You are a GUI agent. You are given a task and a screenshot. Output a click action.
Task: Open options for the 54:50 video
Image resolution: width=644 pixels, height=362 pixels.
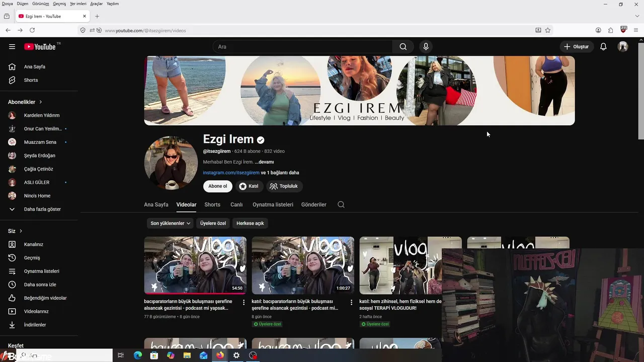(244, 302)
